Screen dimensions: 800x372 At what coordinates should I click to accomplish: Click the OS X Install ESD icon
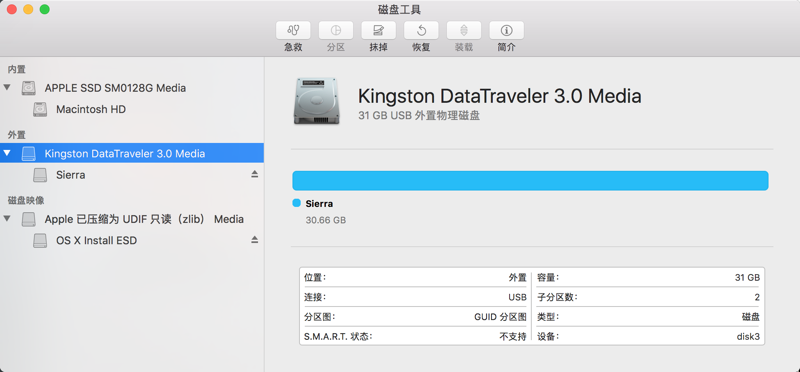pos(40,240)
